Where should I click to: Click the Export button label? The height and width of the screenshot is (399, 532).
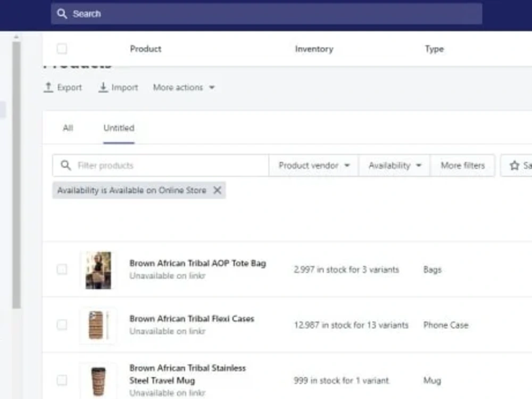(x=69, y=88)
